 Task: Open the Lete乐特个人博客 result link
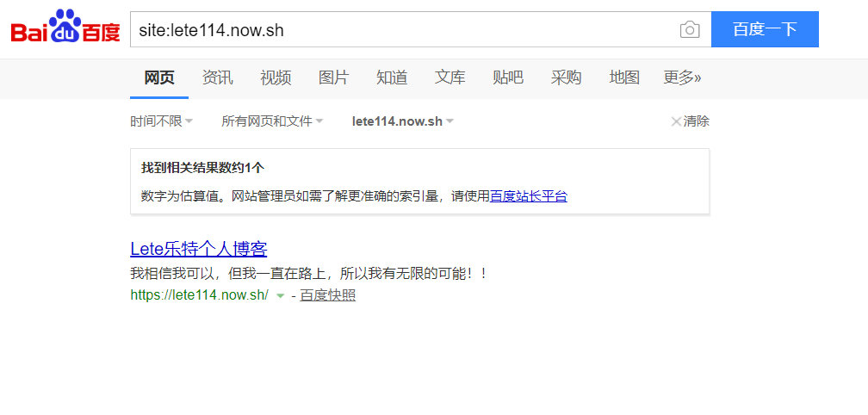[199, 249]
